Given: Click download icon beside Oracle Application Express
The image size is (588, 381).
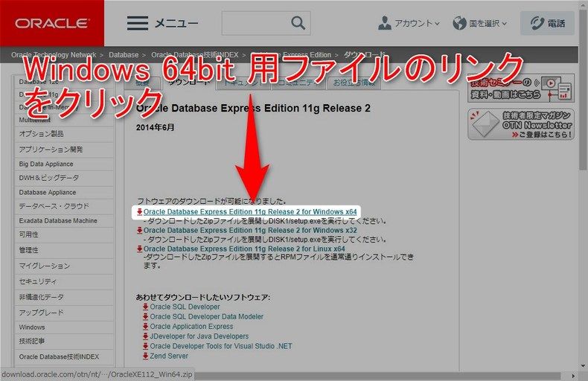Looking at the screenshot, I should [145, 326].
